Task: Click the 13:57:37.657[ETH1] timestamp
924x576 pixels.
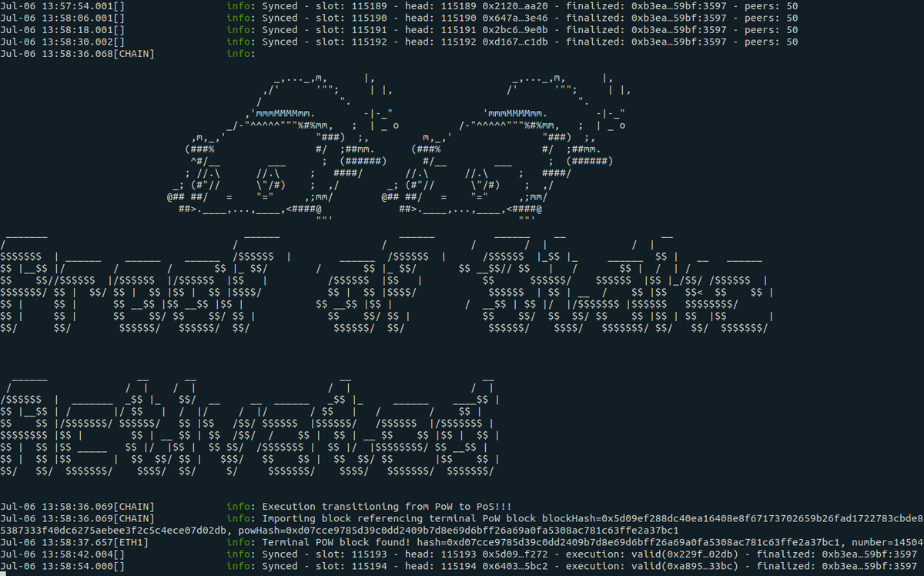Action: pyautogui.click(x=75, y=543)
